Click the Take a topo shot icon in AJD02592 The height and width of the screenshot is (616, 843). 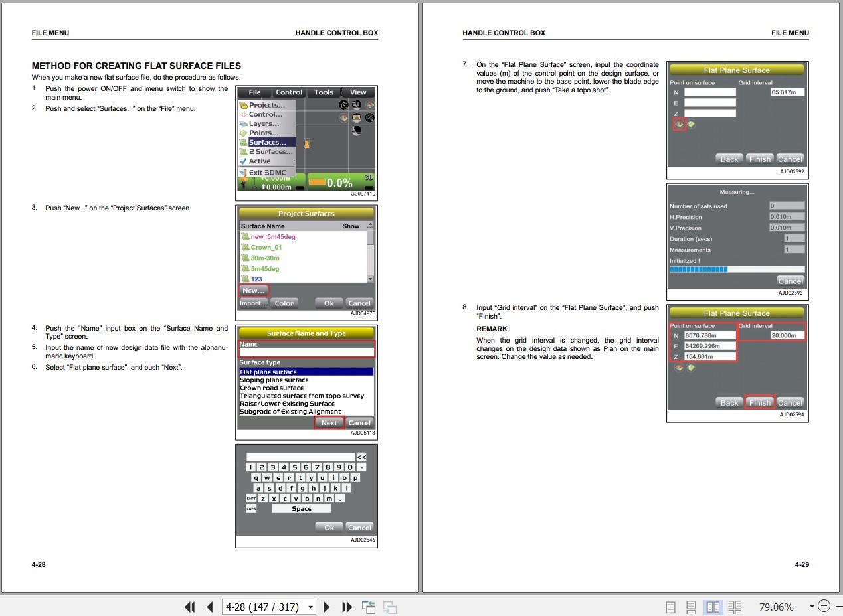(679, 124)
